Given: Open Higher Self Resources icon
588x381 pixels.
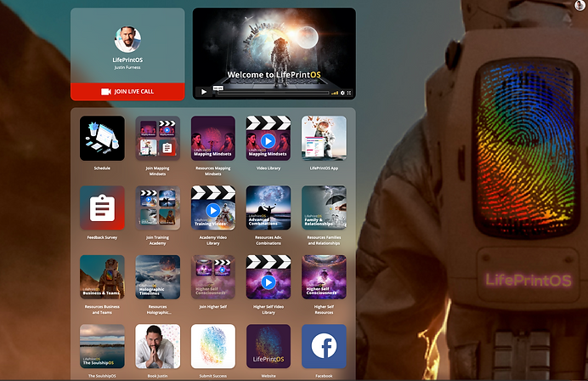Looking at the screenshot, I should click(x=324, y=277).
